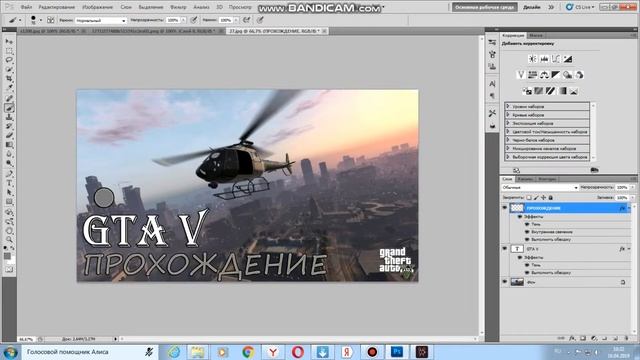640x360 pixels.
Task: Select the Фон layer thumbnail
Action: [517, 282]
